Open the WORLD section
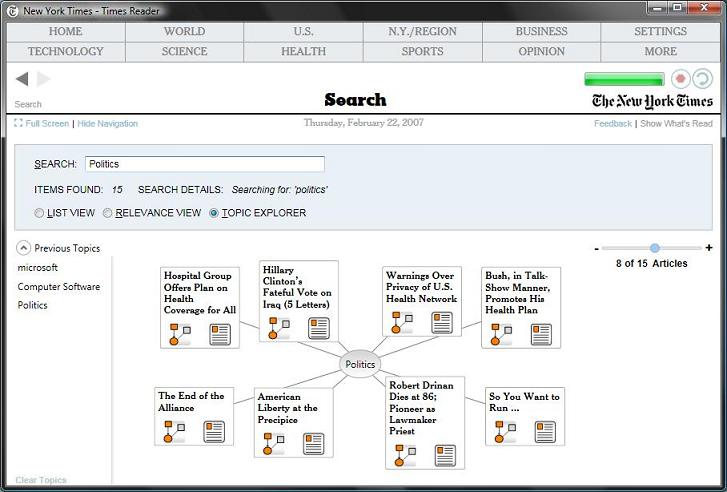This screenshot has height=492, width=727. point(185,32)
